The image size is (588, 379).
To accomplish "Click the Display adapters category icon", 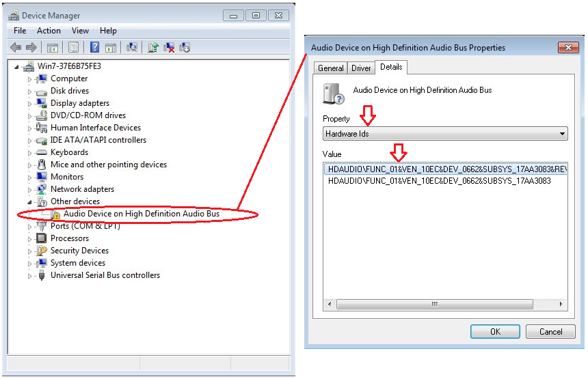I will (x=41, y=103).
